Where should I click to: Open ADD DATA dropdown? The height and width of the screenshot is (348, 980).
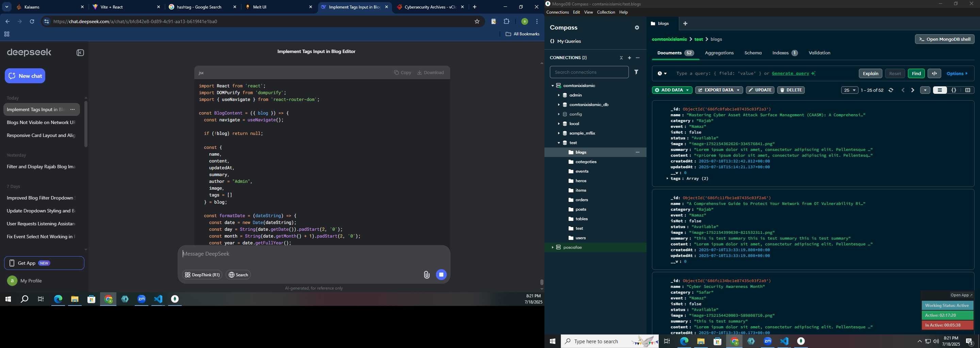point(672,90)
